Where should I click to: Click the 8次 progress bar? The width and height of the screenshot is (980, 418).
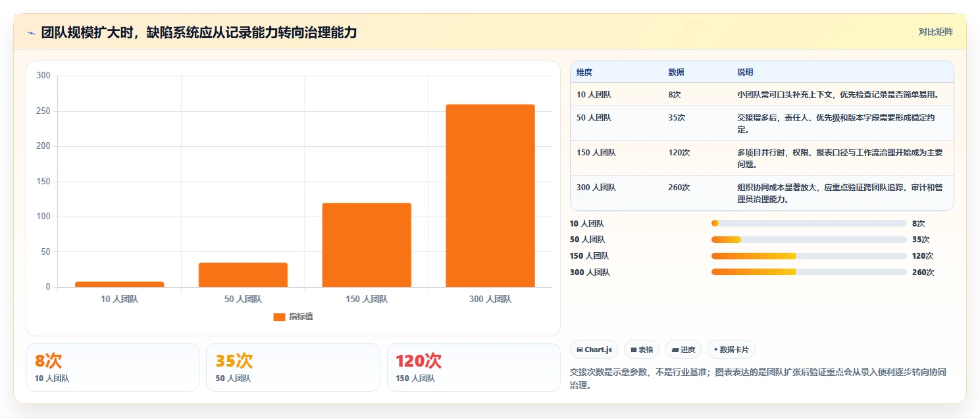[x=809, y=223]
